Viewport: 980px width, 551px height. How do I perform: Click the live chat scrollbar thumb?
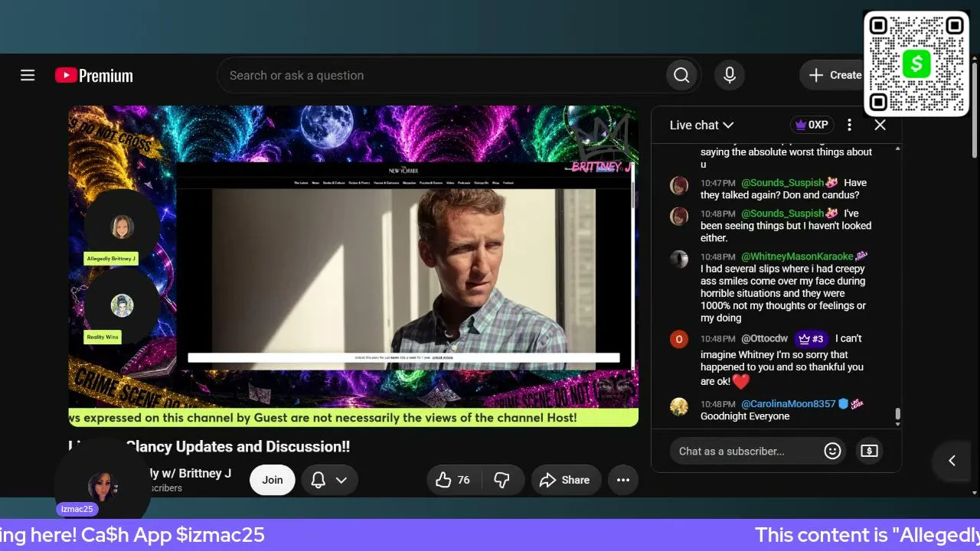[x=897, y=416]
